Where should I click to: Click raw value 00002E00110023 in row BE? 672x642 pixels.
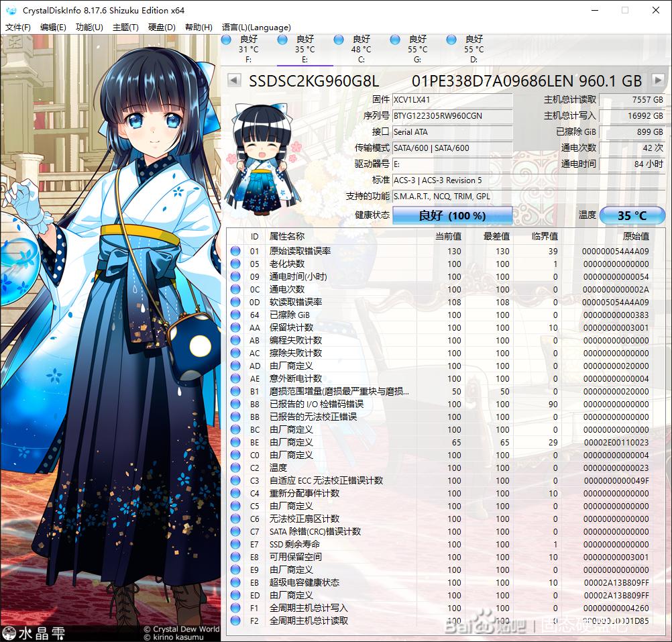coord(616,442)
